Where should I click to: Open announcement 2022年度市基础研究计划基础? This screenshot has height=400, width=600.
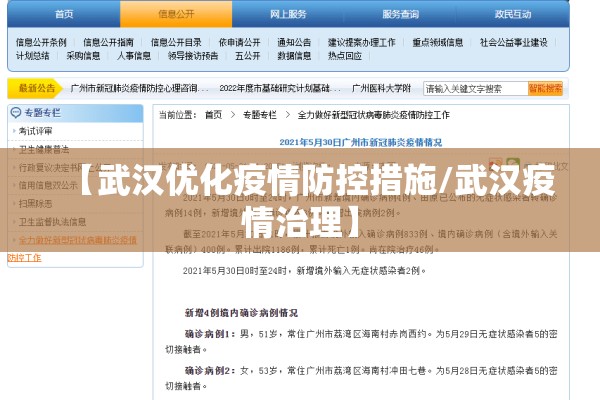click(280, 88)
